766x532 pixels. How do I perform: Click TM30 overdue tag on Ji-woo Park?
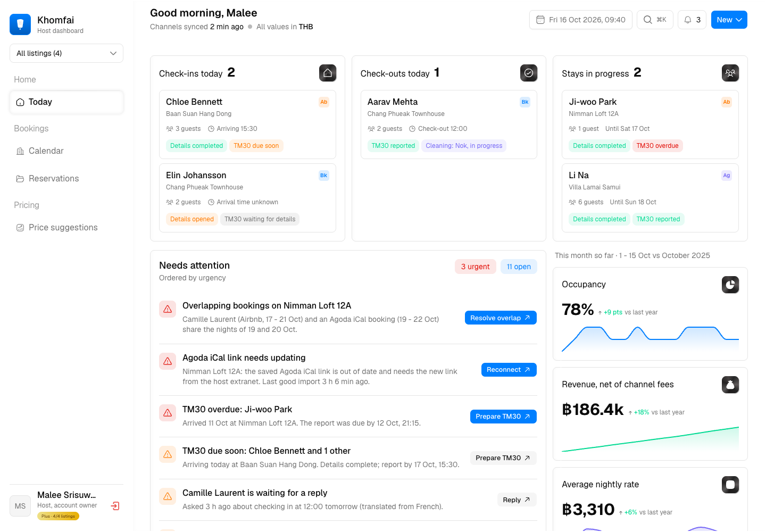(x=657, y=146)
